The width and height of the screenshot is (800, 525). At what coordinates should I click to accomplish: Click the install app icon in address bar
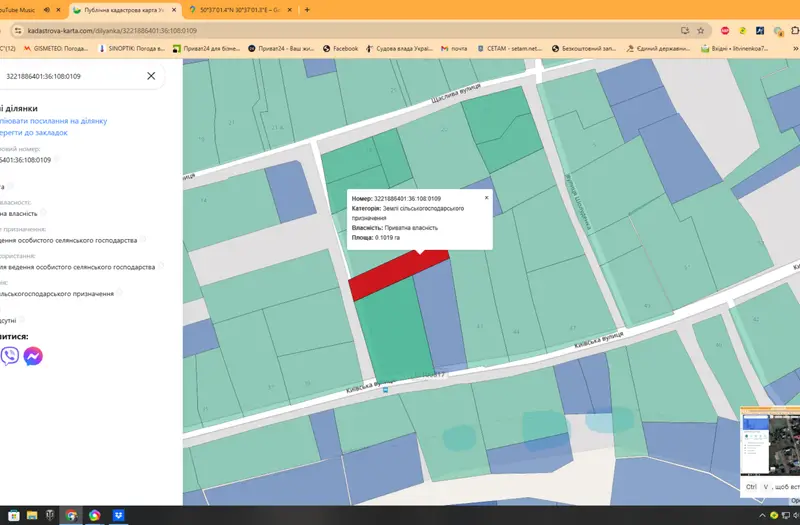[x=685, y=31]
